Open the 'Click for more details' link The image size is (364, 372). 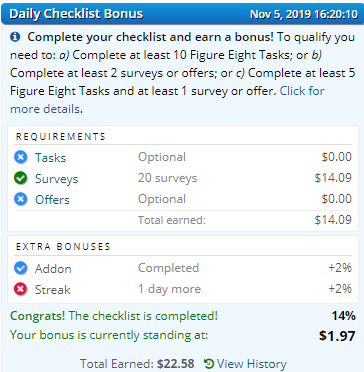tap(167, 100)
